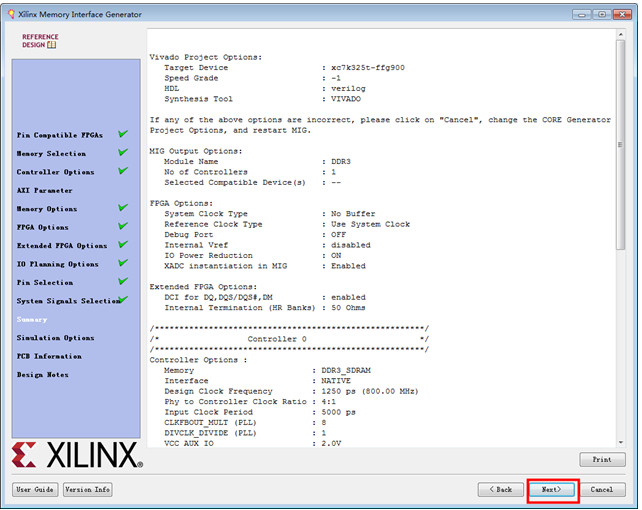Close the Memory Interface Generator window
Image resolution: width=642 pixels, height=510 pixels.
pos(622,14)
